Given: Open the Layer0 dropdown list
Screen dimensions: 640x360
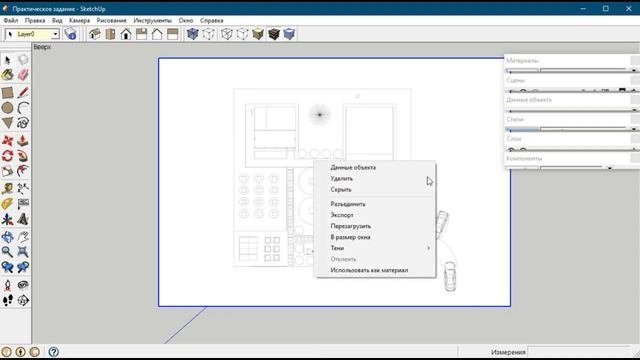Looking at the screenshot, I should [55, 34].
